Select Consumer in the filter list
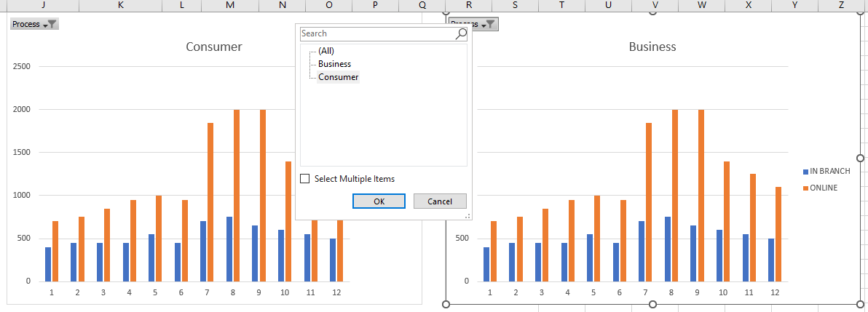 tap(338, 77)
